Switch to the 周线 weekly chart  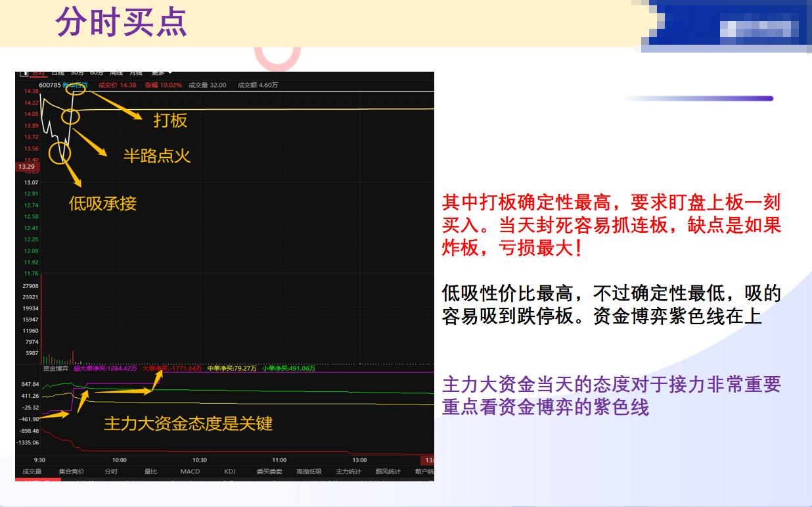tap(117, 73)
